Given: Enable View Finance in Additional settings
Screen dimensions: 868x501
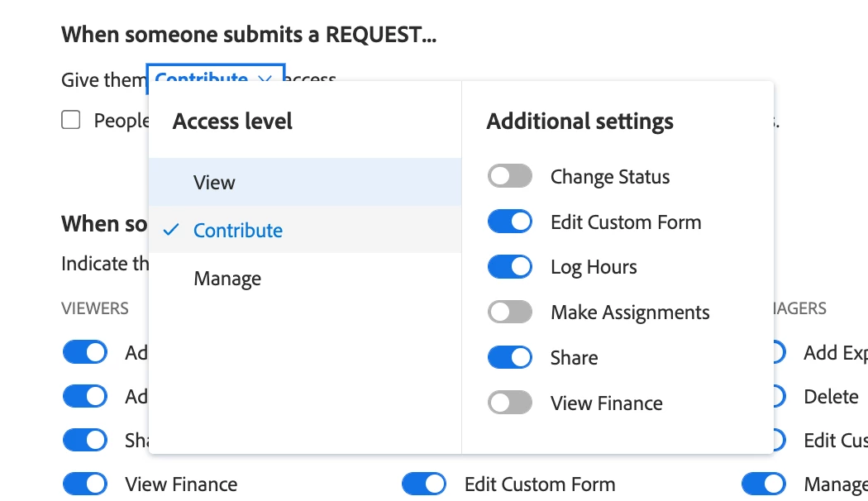Looking at the screenshot, I should (x=509, y=403).
